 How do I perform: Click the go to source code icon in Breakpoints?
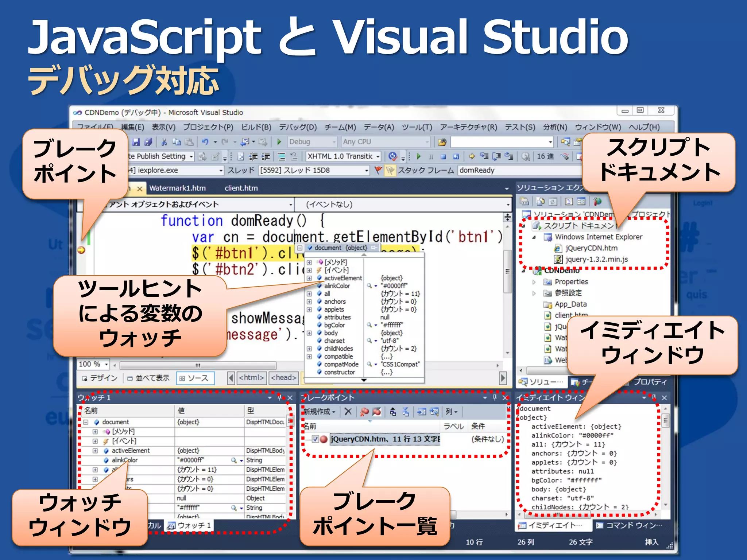pyautogui.click(x=422, y=412)
